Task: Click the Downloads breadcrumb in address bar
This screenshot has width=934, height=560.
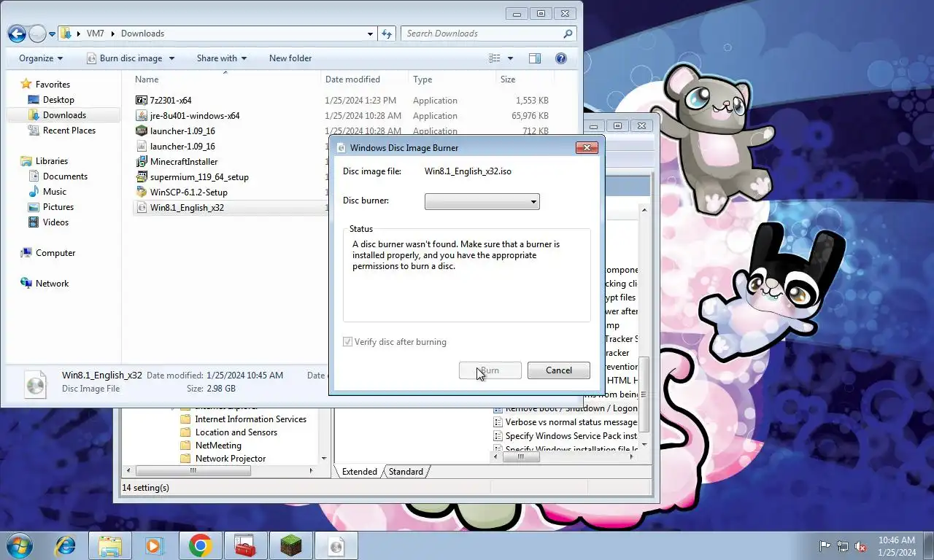Action: (142, 34)
